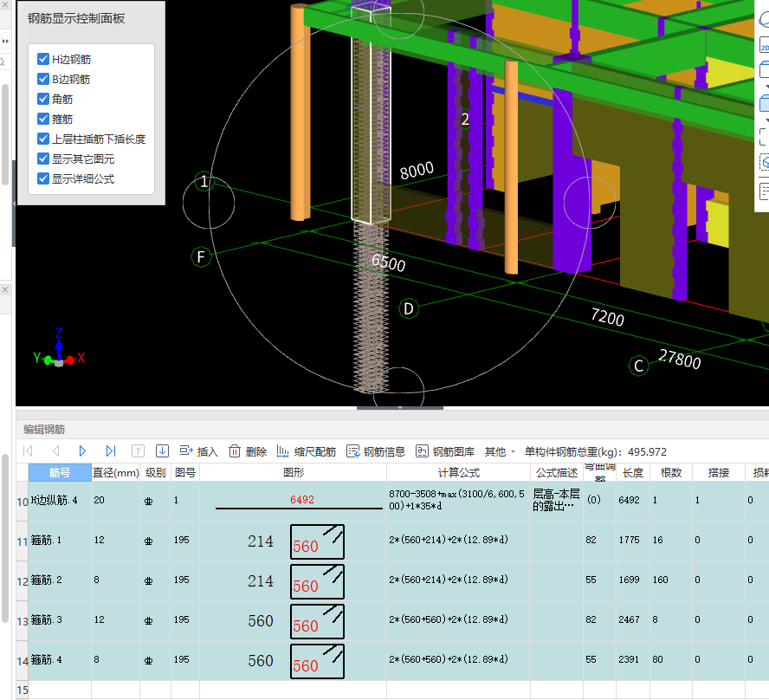769x700 pixels.
Task: Click the stirrup shape image for 箍筋.2
Action: (x=317, y=581)
